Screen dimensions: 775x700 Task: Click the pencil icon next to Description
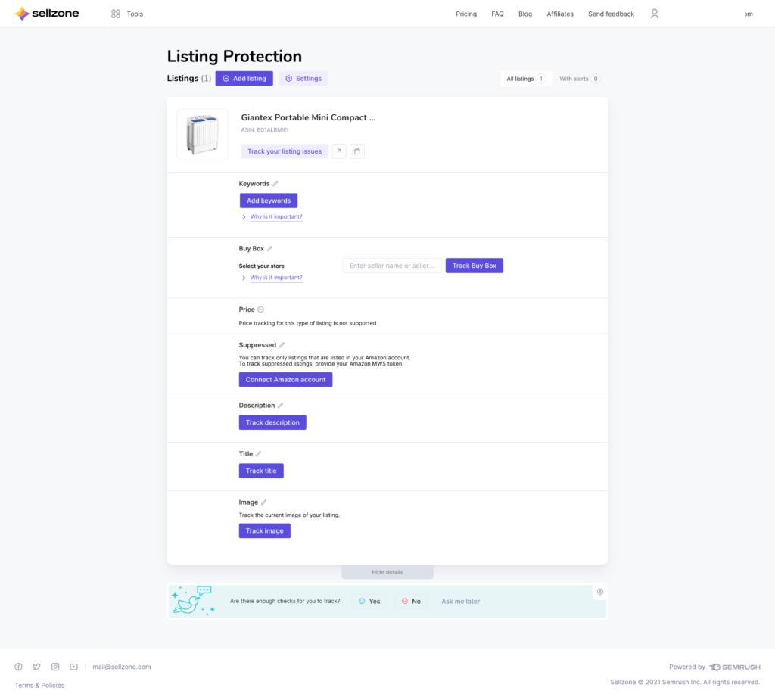point(281,406)
